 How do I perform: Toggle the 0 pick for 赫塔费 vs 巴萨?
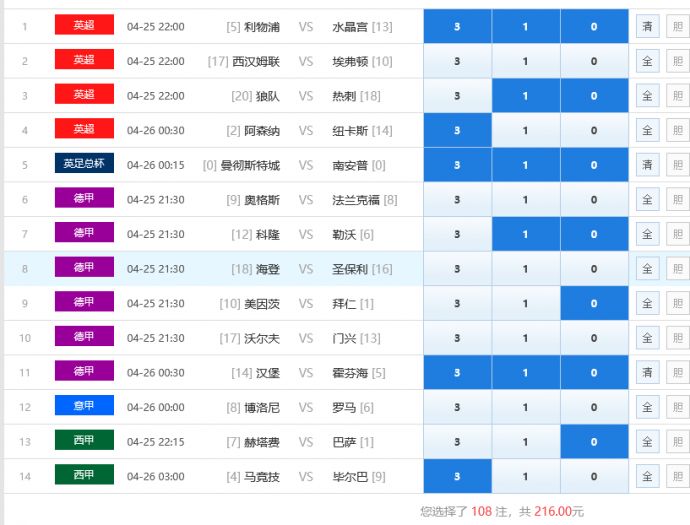coord(594,442)
